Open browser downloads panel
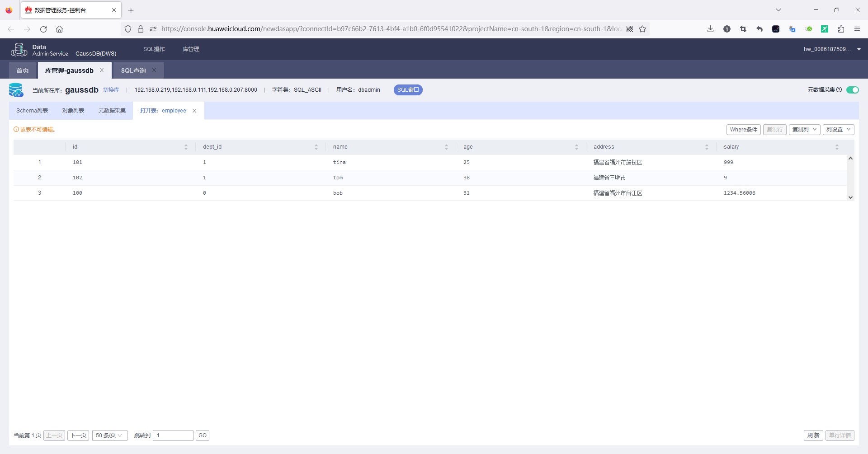This screenshot has width=868, height=454. pyautogui.click(x=711, y=29)
